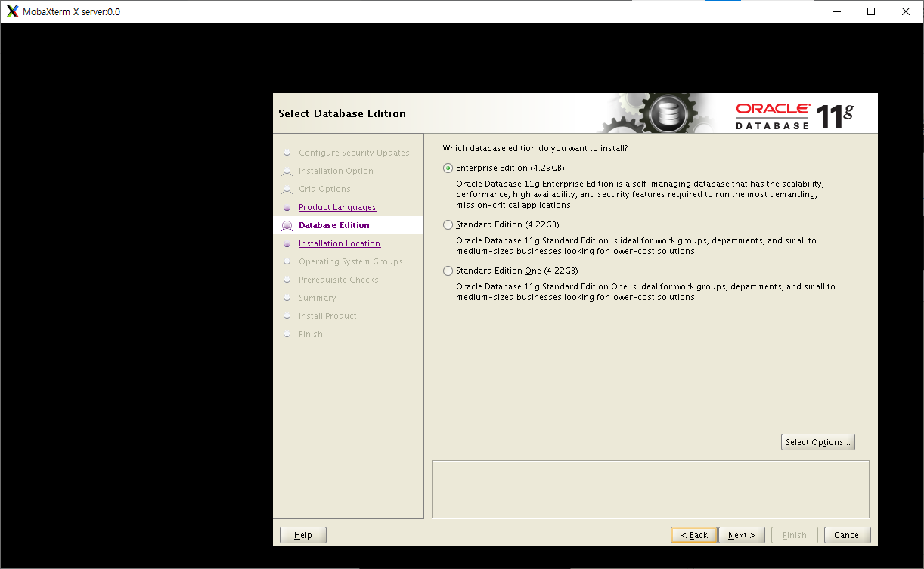Minimize the MobaXterm X server window

tap(836, 11)
